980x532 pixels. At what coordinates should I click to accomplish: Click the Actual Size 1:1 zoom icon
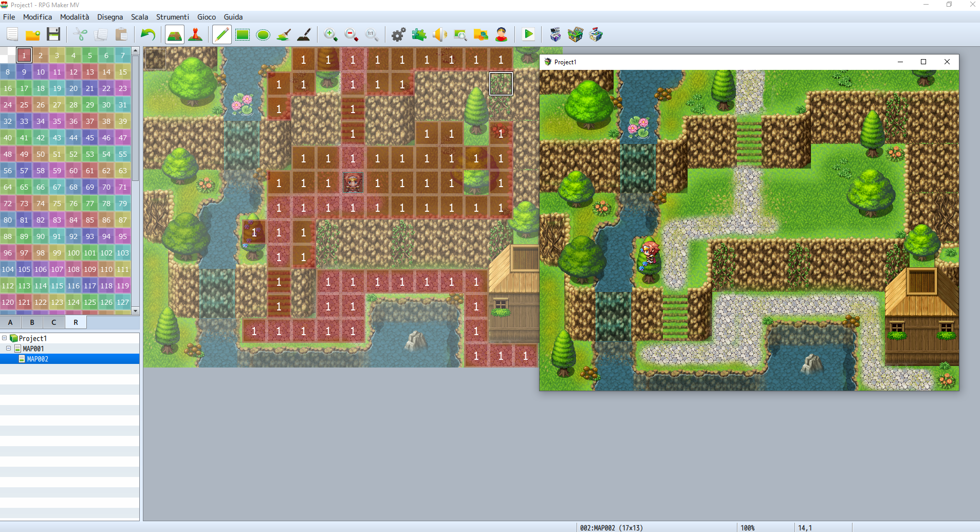pos(372,34)
